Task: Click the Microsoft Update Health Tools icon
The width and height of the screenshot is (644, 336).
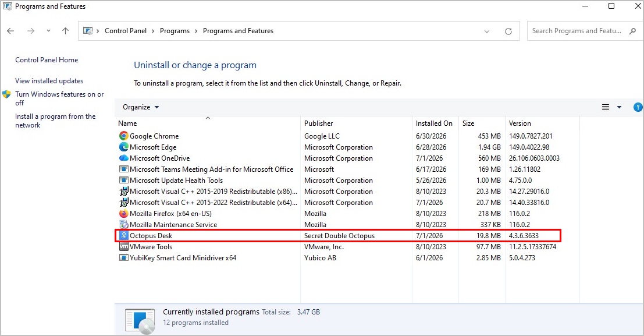Action: (x=124, y=180)
